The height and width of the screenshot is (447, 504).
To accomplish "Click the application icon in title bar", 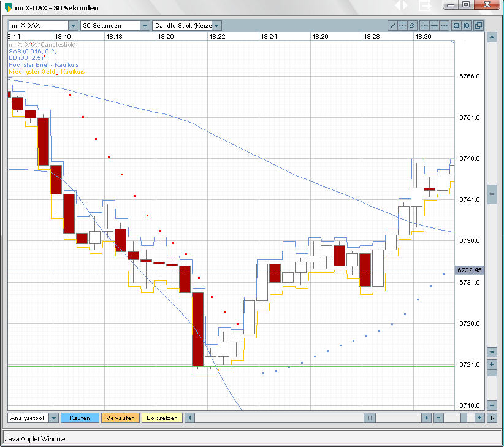I will tap(9, 7).
